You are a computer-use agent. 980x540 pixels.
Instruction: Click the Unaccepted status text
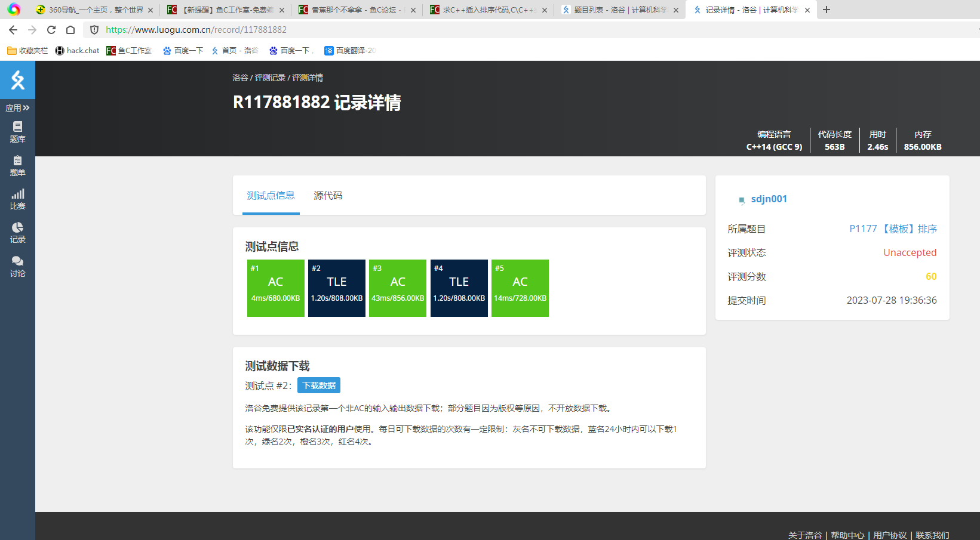click(x=910, y=252)
